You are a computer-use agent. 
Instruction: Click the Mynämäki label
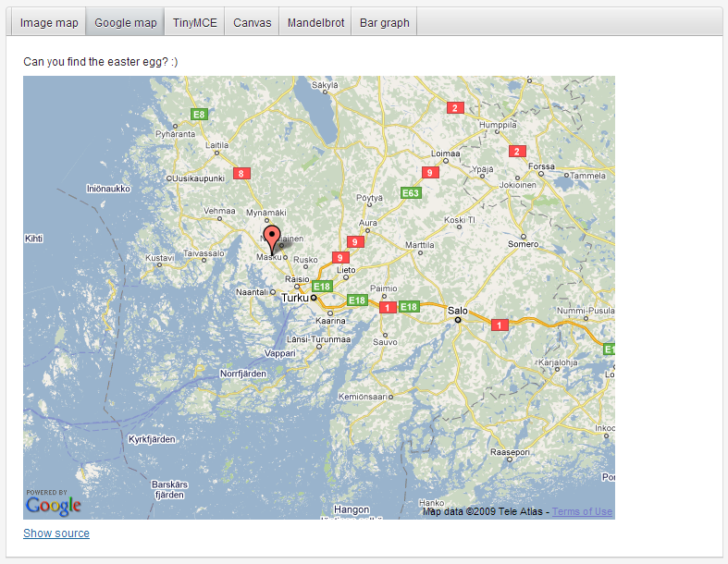click(266, 213)
